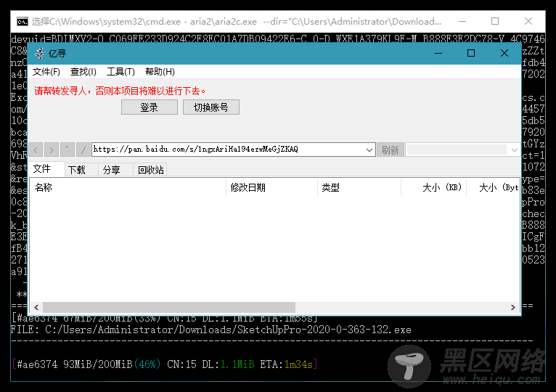Click the horizontal scrollbar right arrow
The width and height of the screenshot is (556, 392).
tap(512, 307)
